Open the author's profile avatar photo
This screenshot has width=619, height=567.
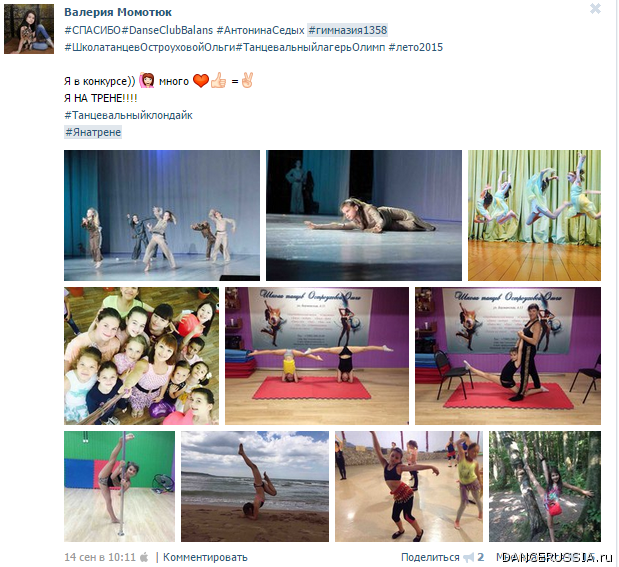29,29
